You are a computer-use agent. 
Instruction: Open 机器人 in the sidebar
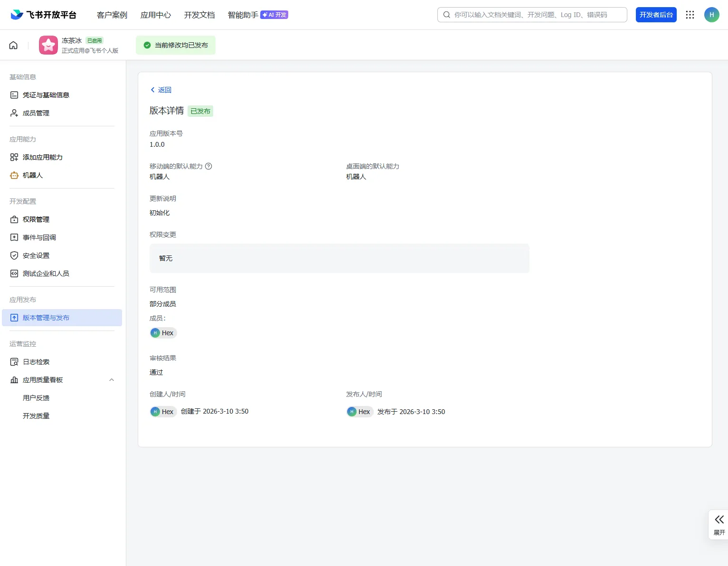[32, 175]
